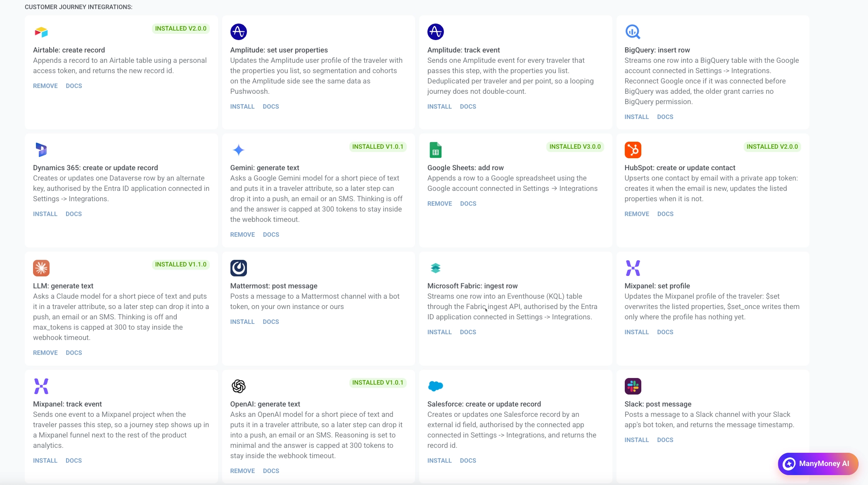Click the Amplitude track event icon
Screen dimensions: 868x485
(436, 32)
